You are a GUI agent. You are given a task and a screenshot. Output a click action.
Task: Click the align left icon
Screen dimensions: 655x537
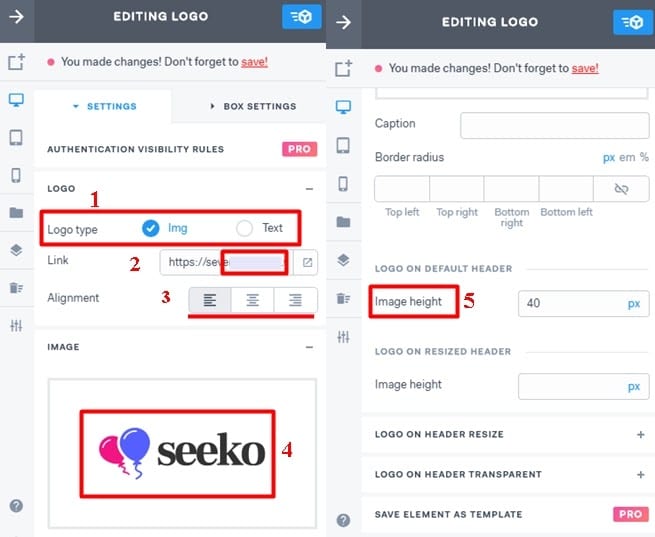[x=210, y=300]
